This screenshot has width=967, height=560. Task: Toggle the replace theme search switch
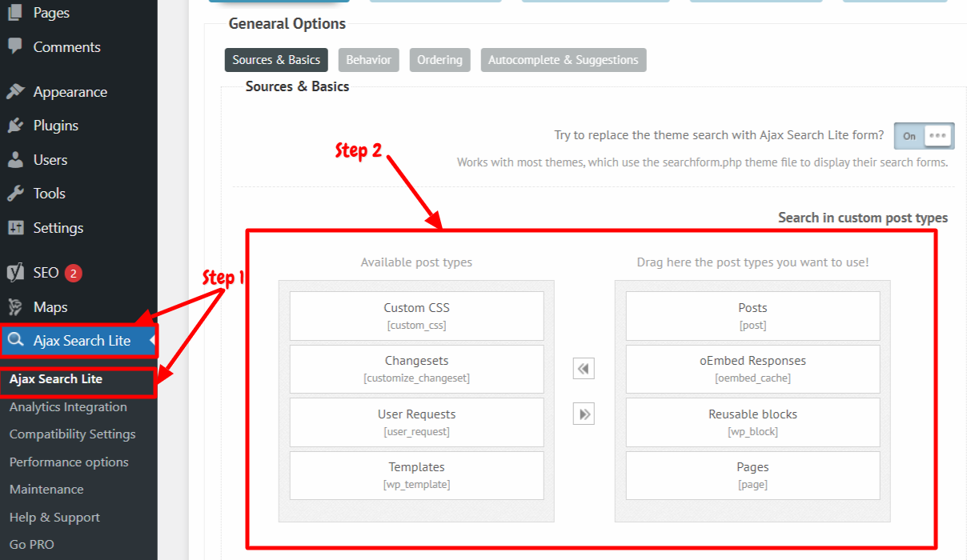[925, 136]
